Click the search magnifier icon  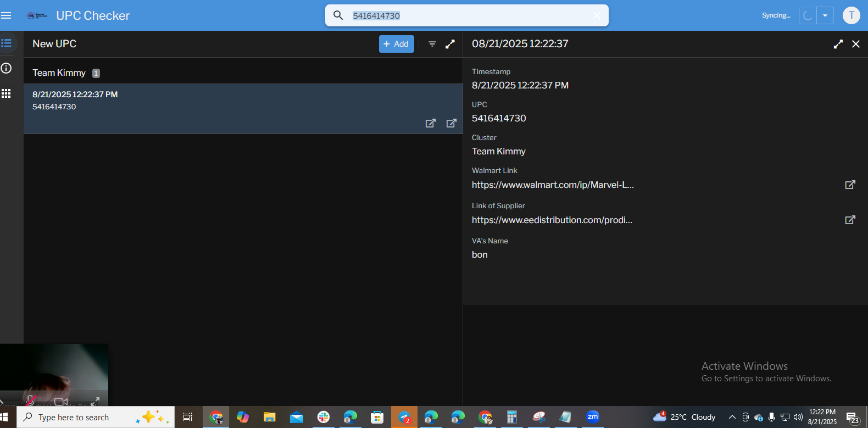(338, 15)
